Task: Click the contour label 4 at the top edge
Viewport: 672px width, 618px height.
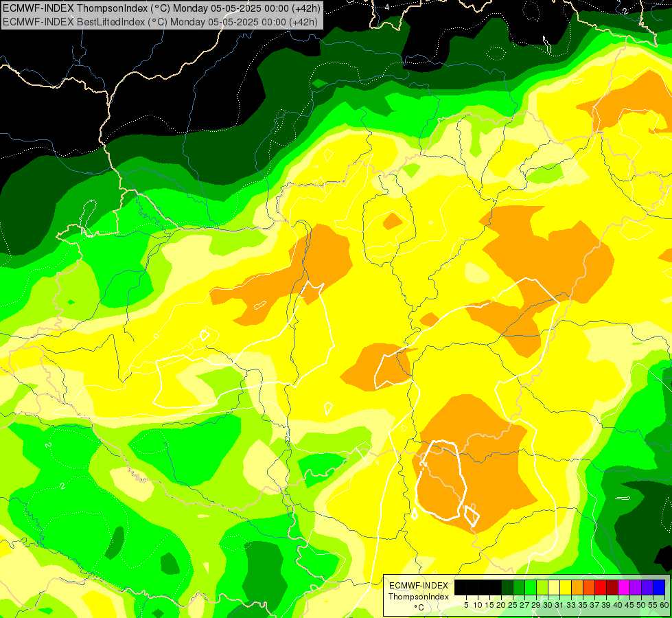Action: [x=387, y=8]
